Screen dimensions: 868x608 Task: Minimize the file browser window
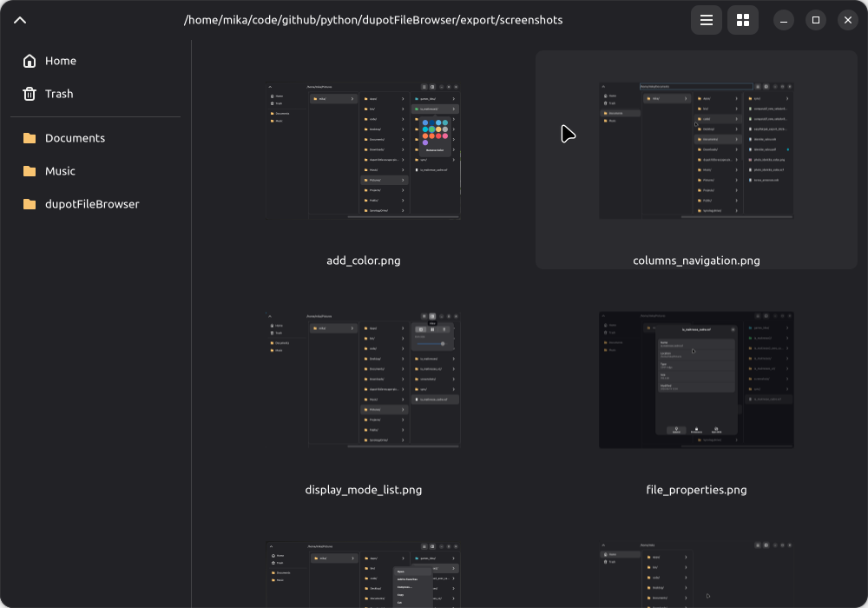tap(783, 21)
